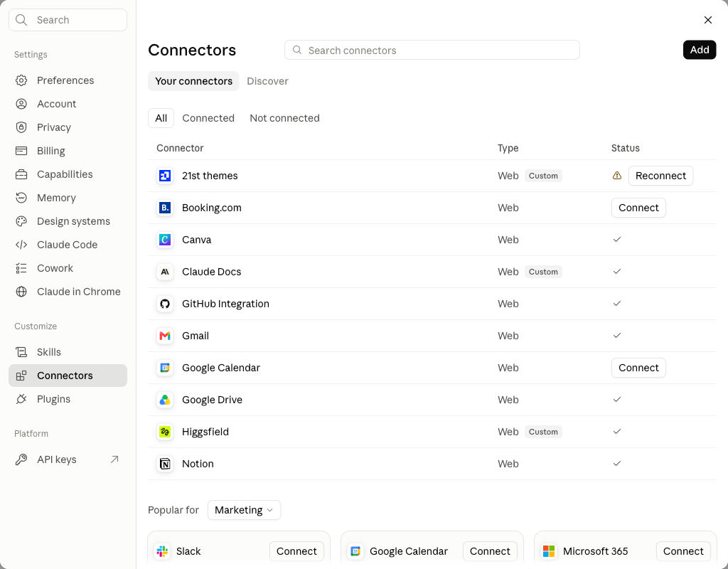Click the Add button

click(700, 50)
